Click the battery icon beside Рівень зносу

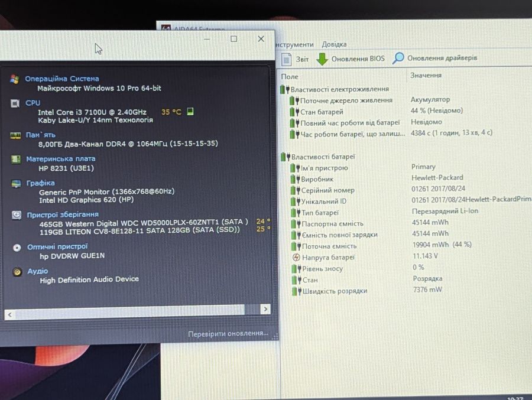pos(297,269)
